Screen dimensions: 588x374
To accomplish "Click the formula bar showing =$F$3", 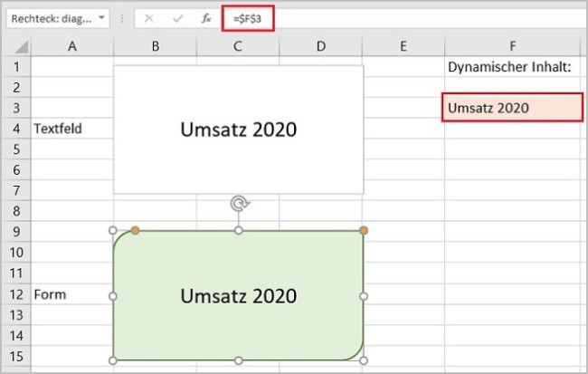I will 405,18.
